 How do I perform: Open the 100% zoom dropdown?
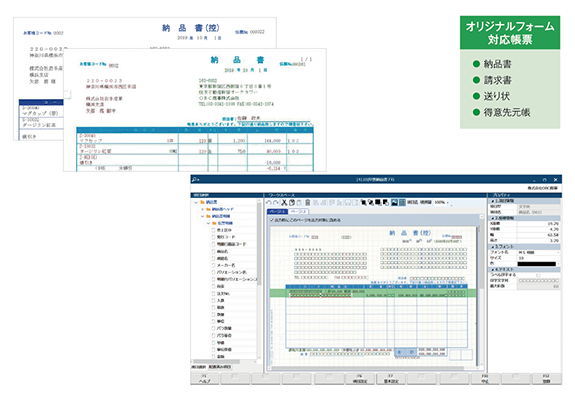pyautogui.click(x=442, y=202)
